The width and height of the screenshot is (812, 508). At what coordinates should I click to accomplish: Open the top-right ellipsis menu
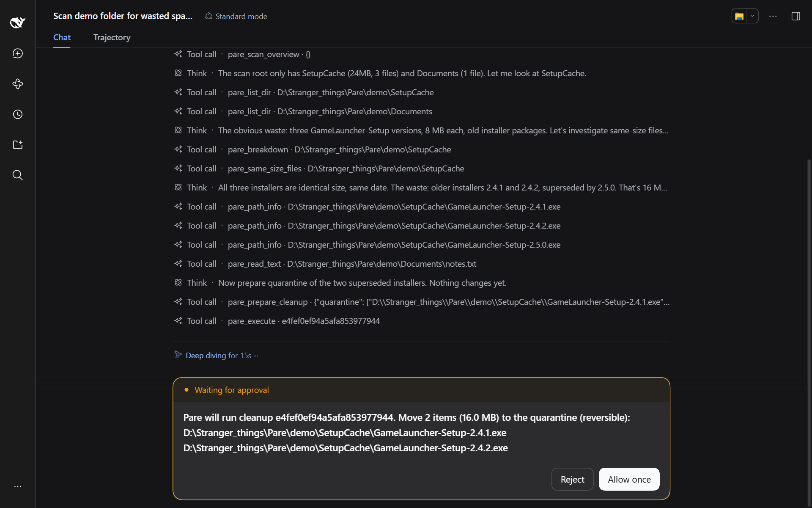(773, 16)
